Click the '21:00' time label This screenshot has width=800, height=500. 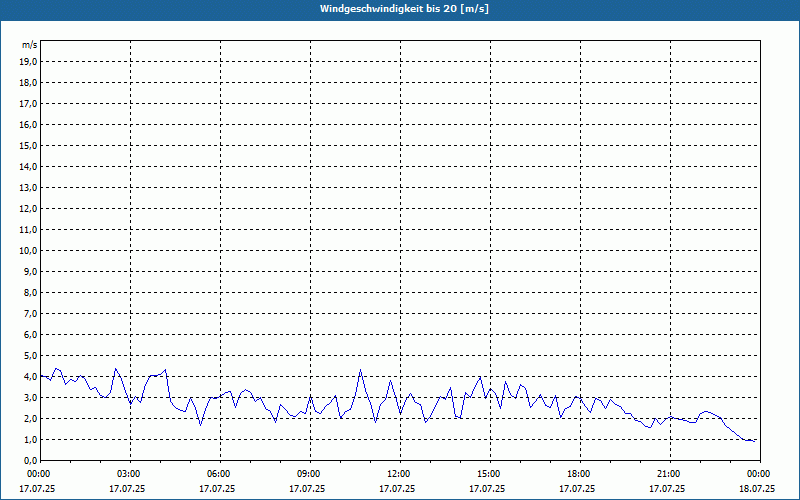670,474
